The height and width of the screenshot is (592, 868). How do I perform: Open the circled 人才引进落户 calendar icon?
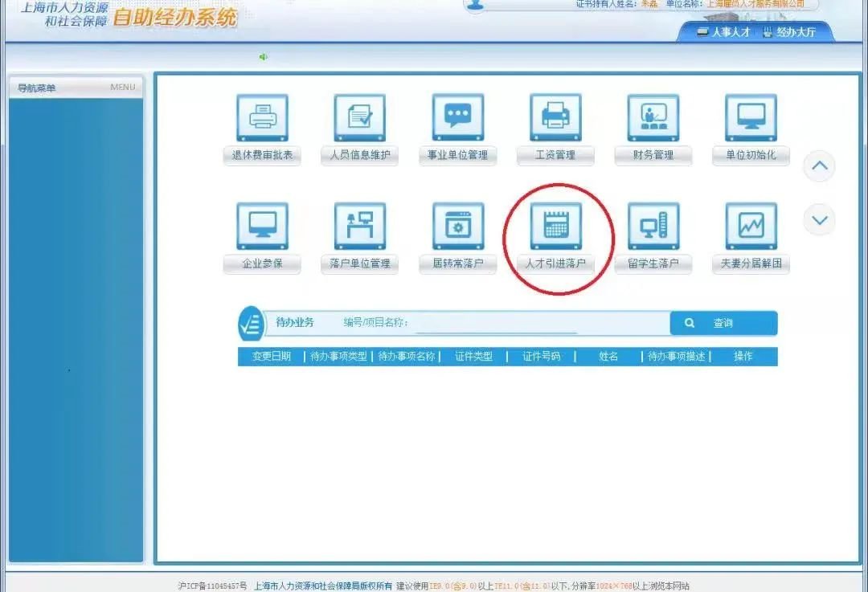click(x=555, y=226)
